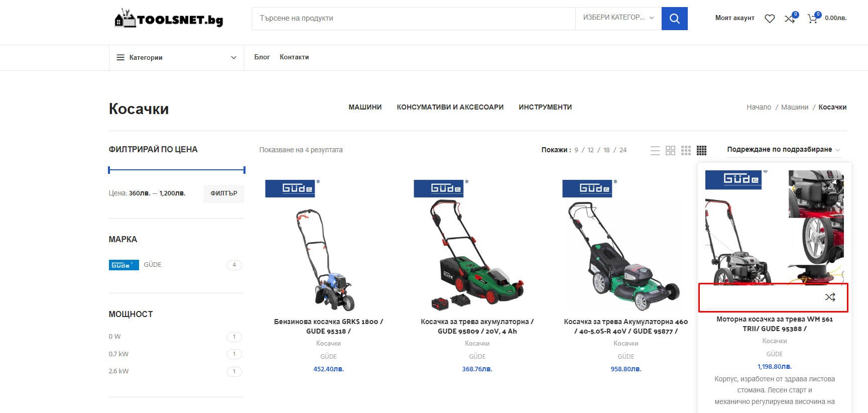Click the Güde logo on GRKS 1800 card
Screen dimensions: 868x413
point(292,188)
